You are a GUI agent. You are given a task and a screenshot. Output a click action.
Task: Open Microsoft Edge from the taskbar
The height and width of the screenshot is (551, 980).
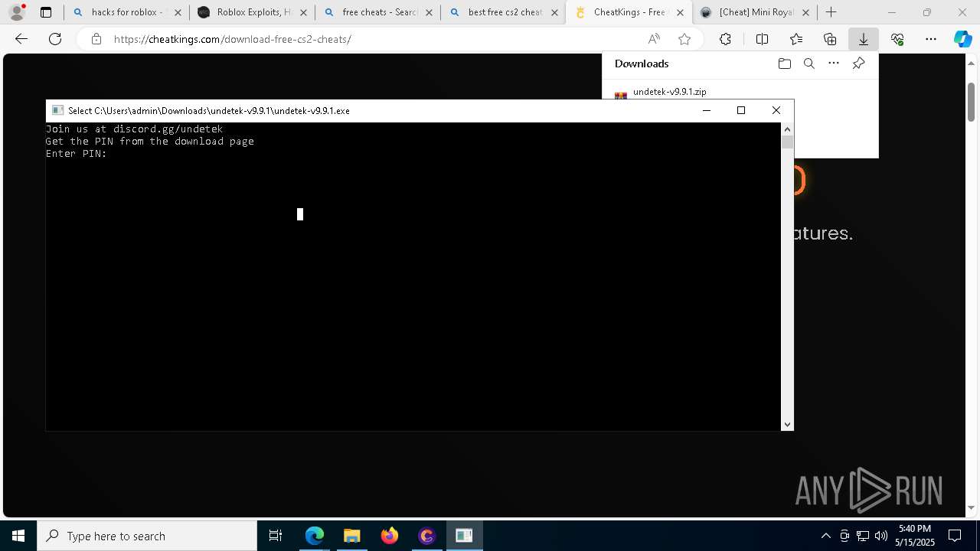click(315, 536)
